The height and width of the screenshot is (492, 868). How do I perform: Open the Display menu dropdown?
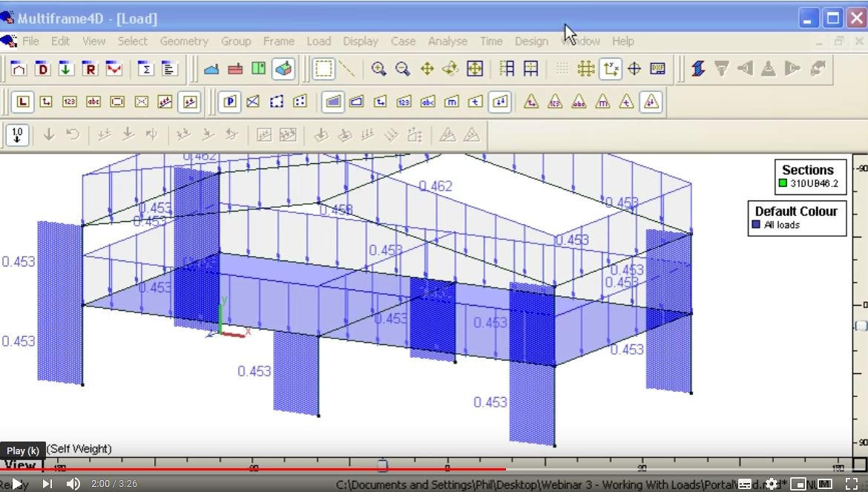(361, 42)
